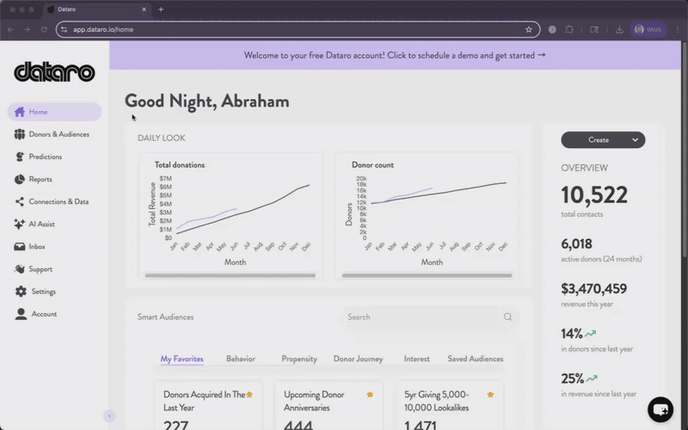Click the Donor count chart
Screen dimensions: 688x430
coord(427,215)
